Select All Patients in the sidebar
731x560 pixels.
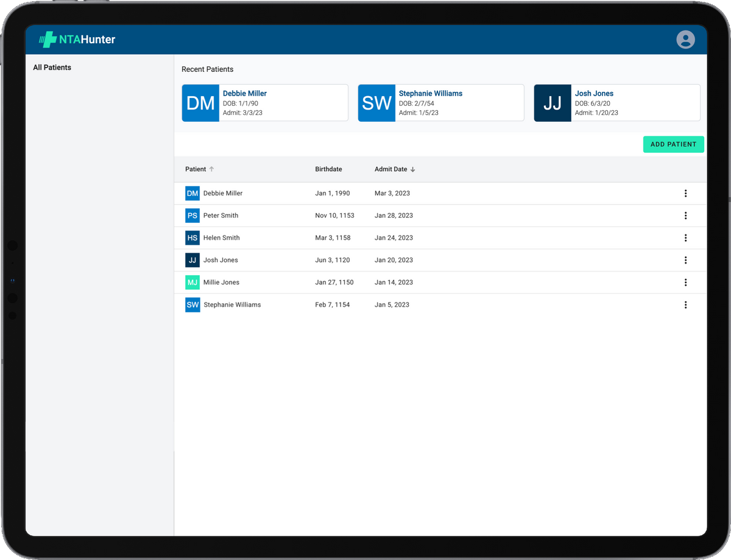(52, 68)
